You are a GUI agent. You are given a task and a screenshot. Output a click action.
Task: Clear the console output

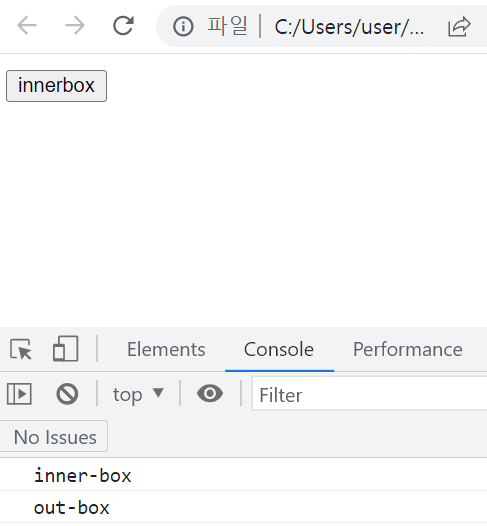[67, 394]
